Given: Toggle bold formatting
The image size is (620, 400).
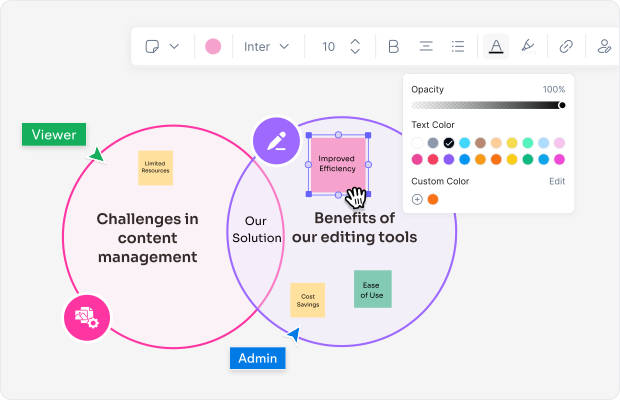Looking at the screenshot, I should click(x=393, y=46).
